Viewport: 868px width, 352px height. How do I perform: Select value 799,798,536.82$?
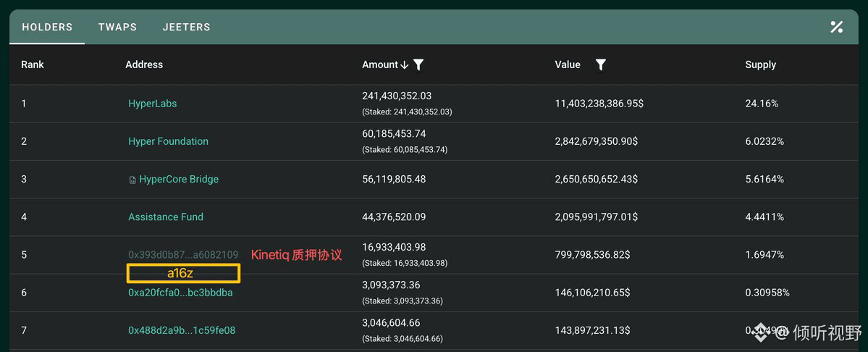pyautogui.click(x=592, y=255)
